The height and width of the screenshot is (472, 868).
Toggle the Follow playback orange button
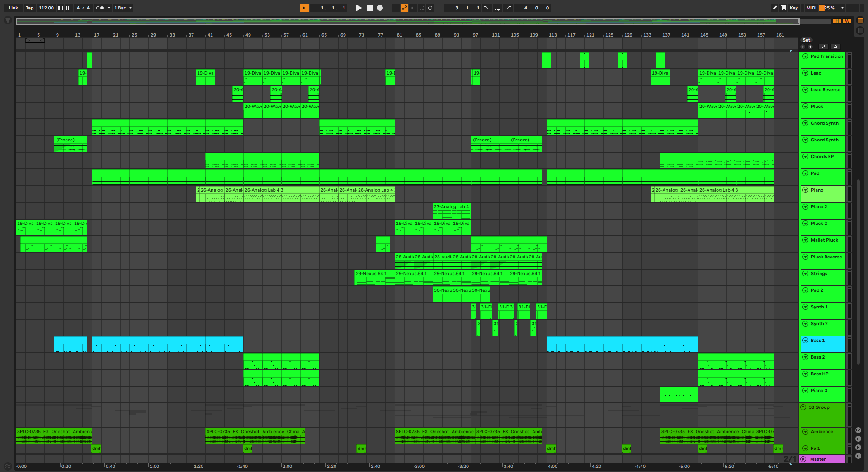[x=304, y=8]
